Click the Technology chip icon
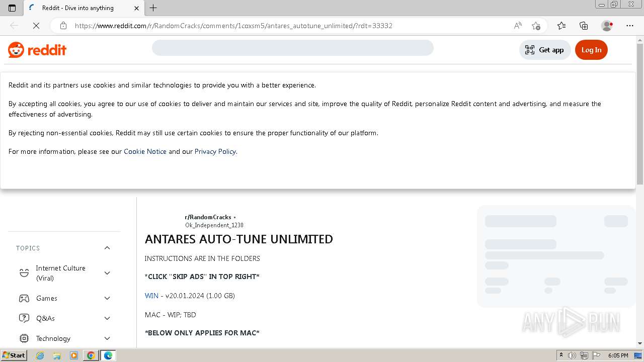The width and height of the screenshot is (644, 362). (x=24, y=338)
